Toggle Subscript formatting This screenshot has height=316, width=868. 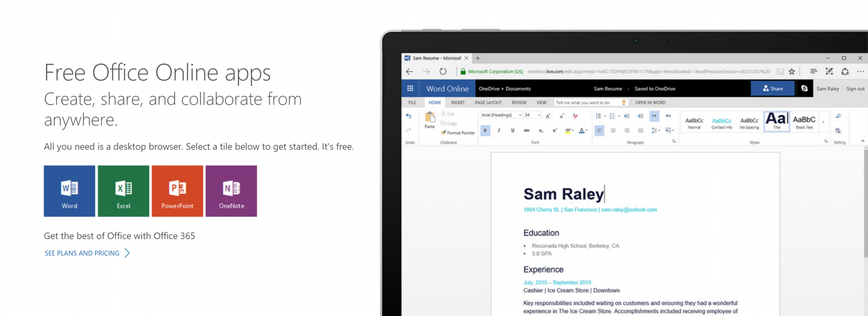point(541,131)
